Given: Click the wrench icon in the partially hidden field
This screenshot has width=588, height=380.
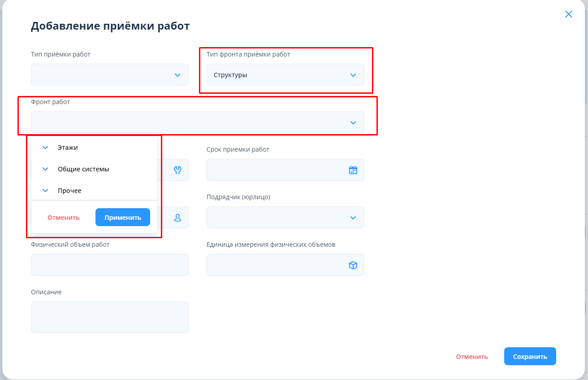Looking at the screenshot, I should [177, 170].
